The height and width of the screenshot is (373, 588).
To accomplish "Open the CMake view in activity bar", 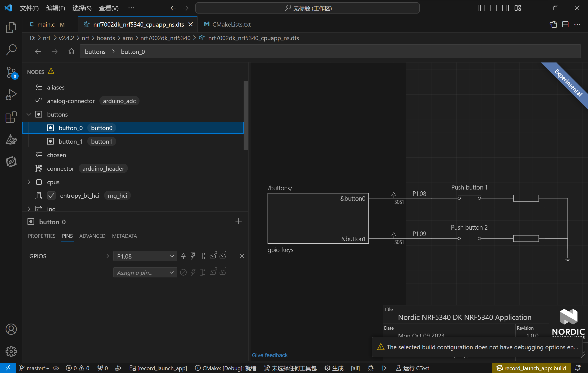I will [11, 140].
